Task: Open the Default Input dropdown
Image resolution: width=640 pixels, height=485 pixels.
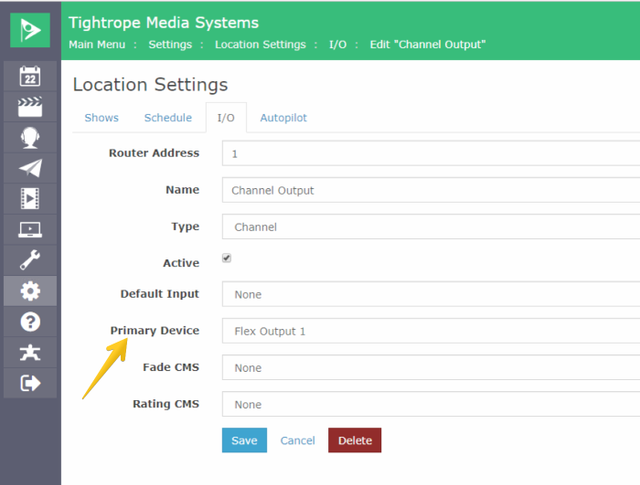Action: tap(431, 294)
